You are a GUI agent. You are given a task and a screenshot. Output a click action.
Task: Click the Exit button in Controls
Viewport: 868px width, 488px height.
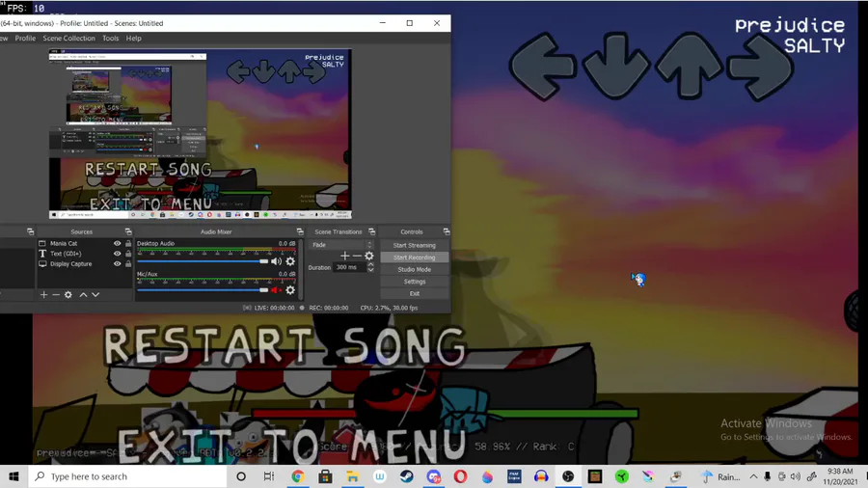point(414,294)
